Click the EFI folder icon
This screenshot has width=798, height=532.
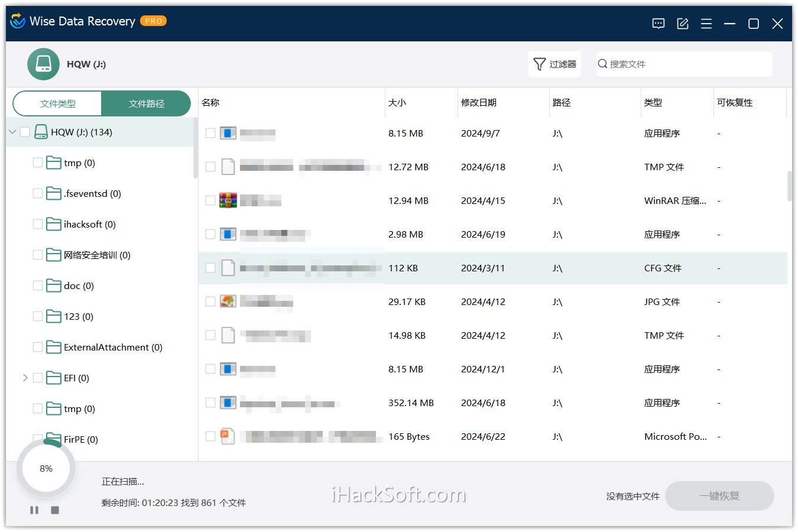tap(54, 378)
